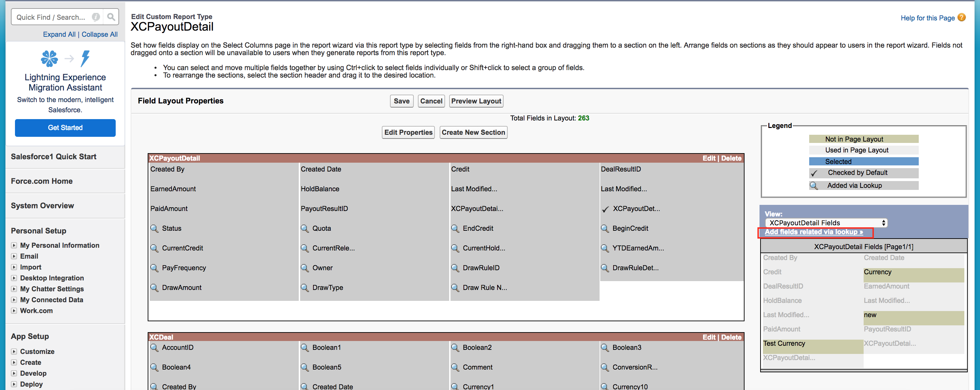This screenshot has height=390, width=980.
Task: Select the Currency field in fields list
Action: 914,275
